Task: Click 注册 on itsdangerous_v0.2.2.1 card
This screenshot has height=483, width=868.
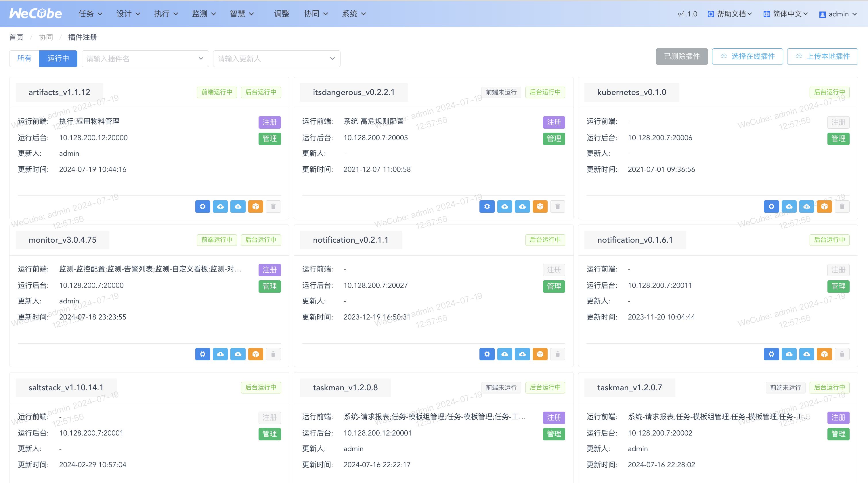Action: [x=554, y=122]
